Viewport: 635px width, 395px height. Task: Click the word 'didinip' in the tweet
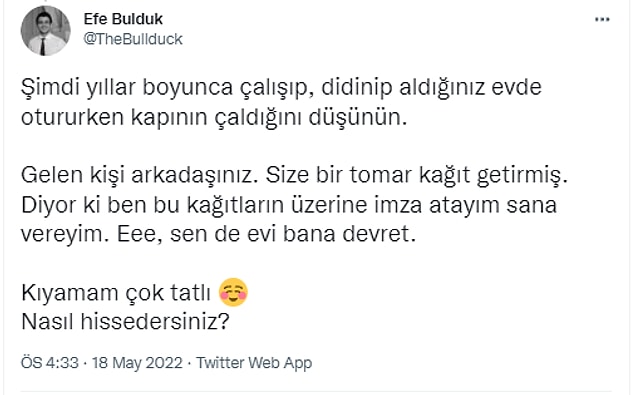[x=357, y=88]
